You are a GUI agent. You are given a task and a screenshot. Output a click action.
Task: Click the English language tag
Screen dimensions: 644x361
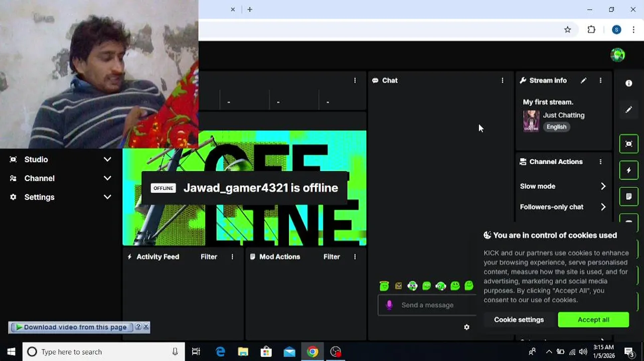[556, 127]
